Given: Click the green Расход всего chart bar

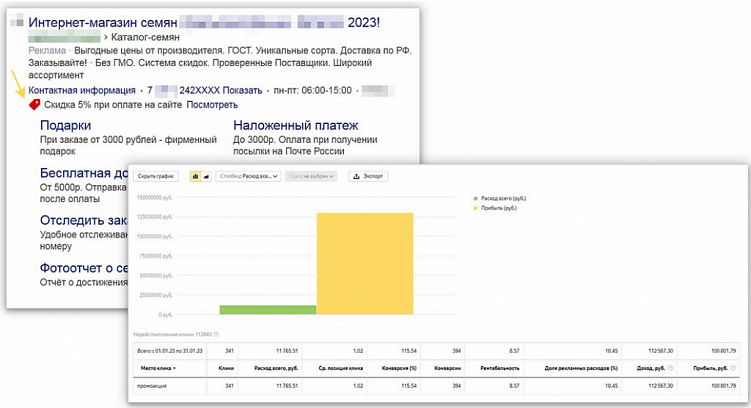Looking at the screenshot, I should [268, 310].
